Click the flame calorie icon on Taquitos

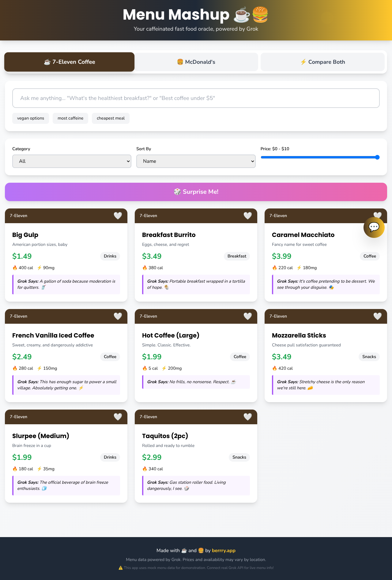point(145,469)
